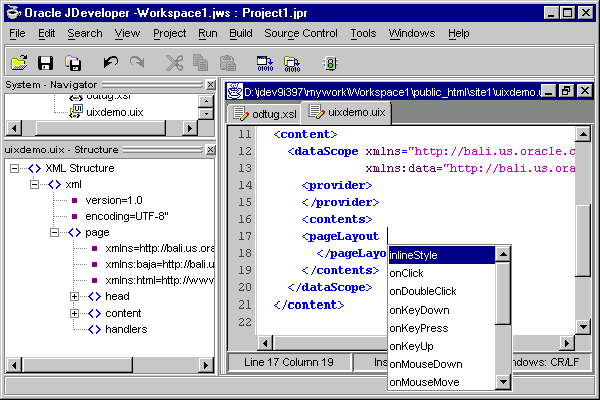Viewport: 600px width, 400px height.
Task: Choose onMouseDown from completion list
Action: pyautogui.click(x=442, y=364)
